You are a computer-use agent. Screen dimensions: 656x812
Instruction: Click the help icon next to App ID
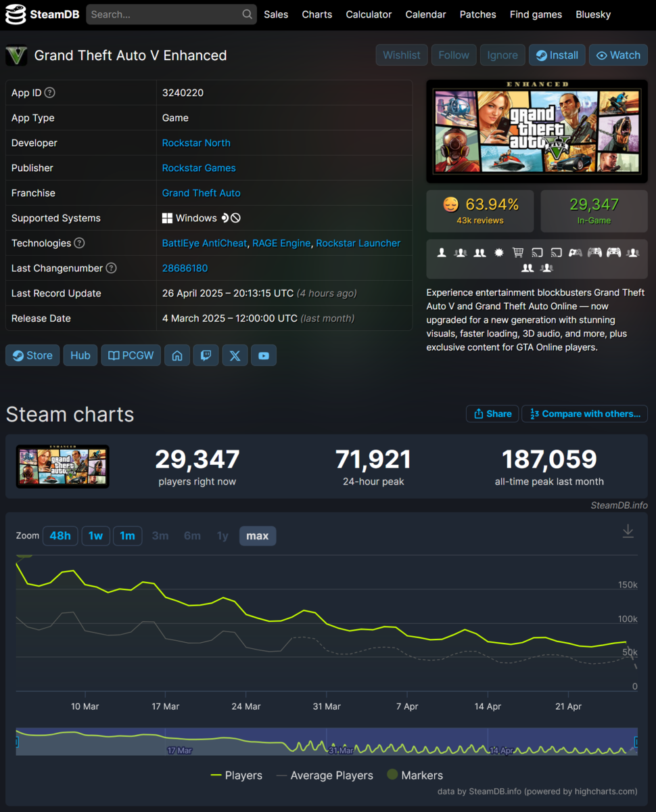tap(49, 93)
